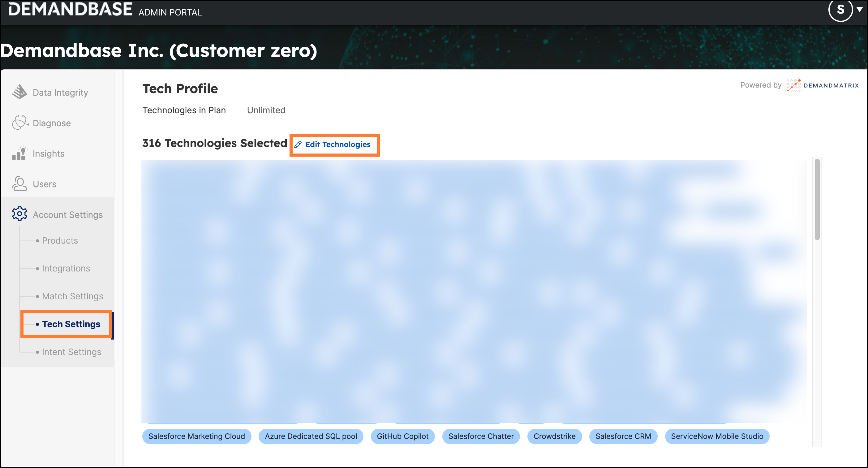This screenshot has width=868, height=468.
Task: Open the user avatar S circle
Action: pos(840,10)
